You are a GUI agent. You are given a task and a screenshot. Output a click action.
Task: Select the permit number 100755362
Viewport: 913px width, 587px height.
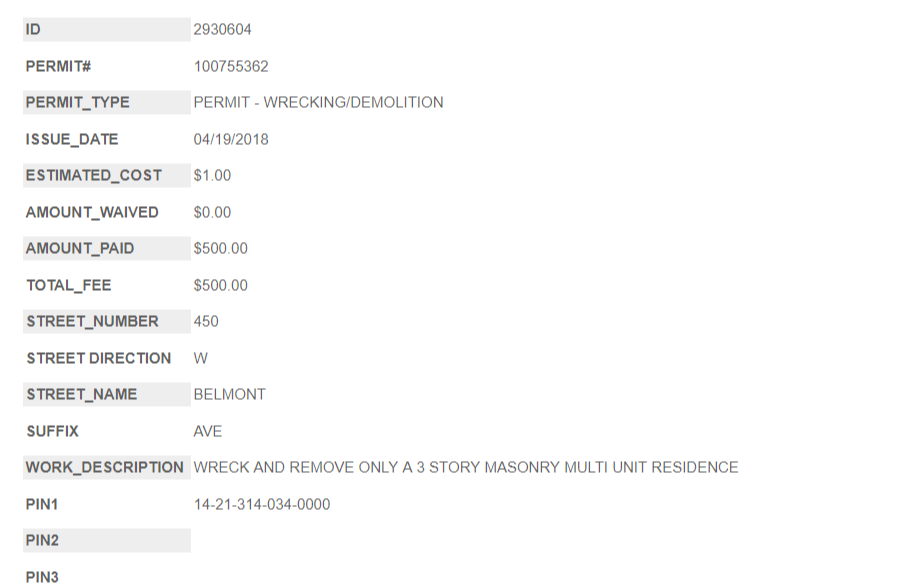point(231,66)
